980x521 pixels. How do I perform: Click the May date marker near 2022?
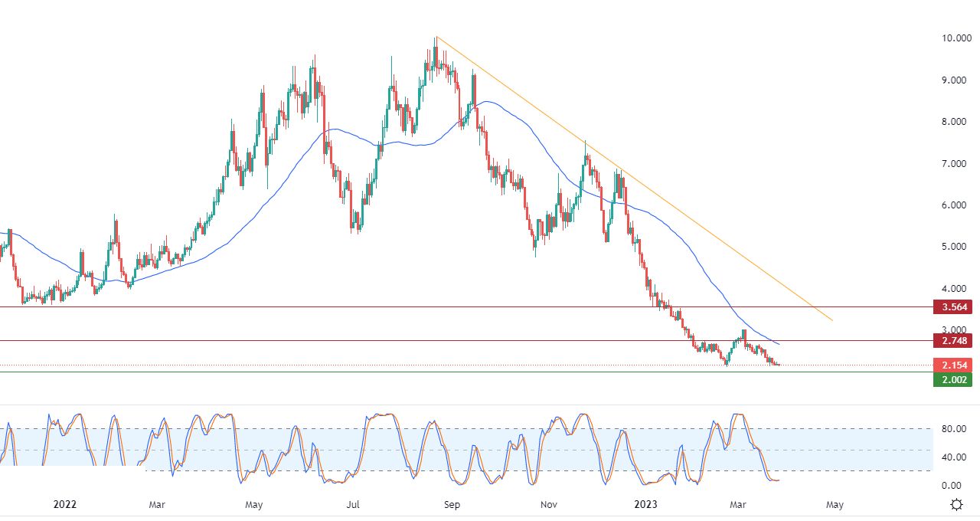coord(254,504)
